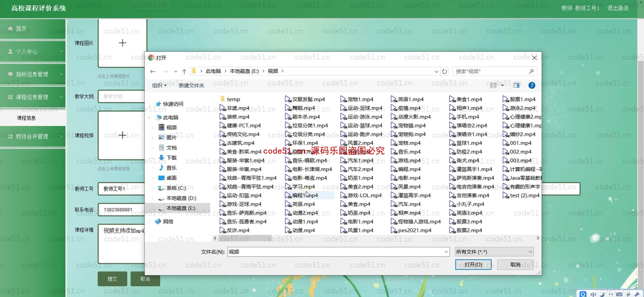Select 编程1.mp4 video file
This screenshot has width=644, height=297.
tap(304, 195)
